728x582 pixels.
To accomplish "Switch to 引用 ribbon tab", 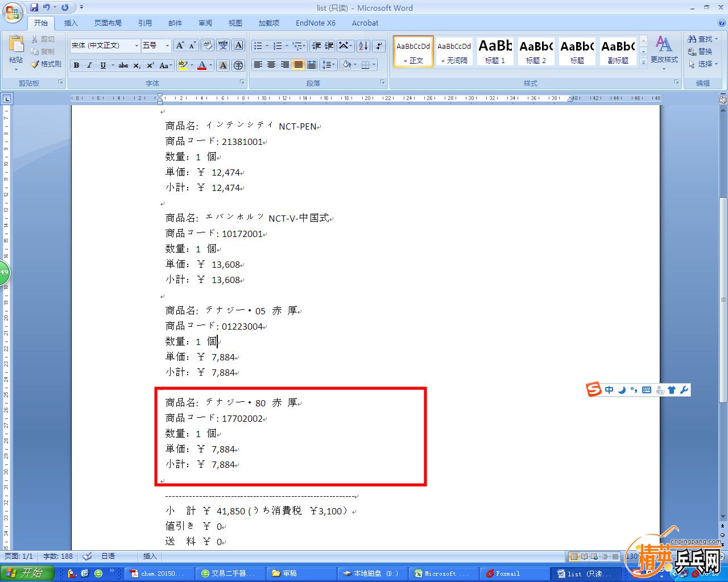I will click(145, 23).
